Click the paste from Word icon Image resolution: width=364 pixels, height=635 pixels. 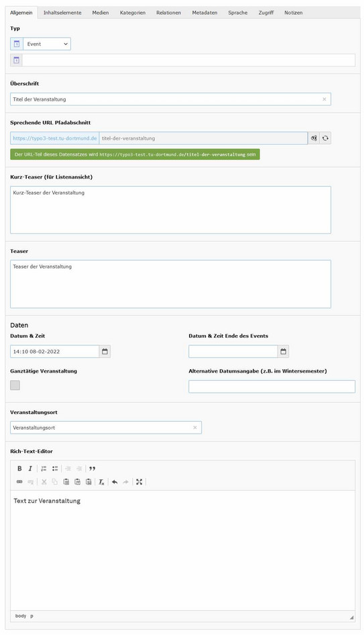88,482
